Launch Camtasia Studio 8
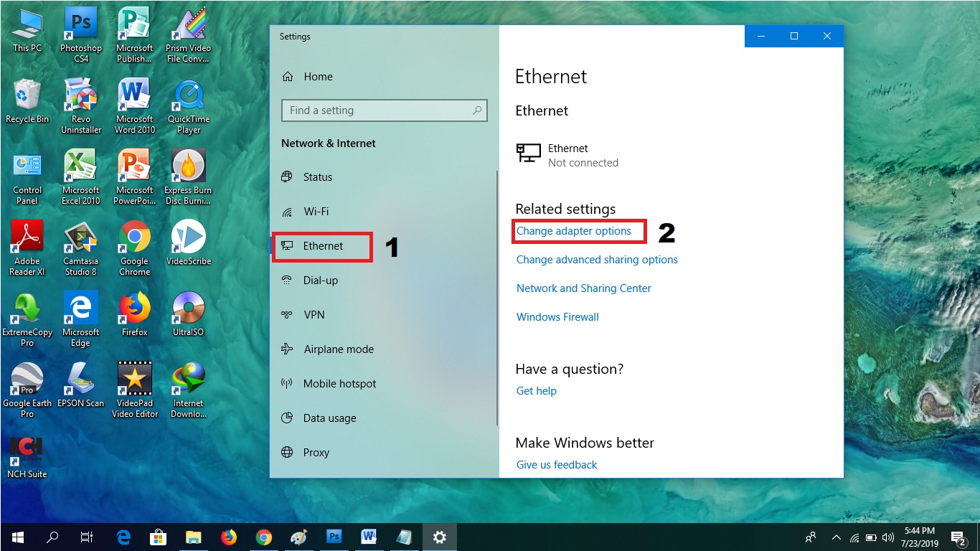The image size is (980, 551). click(80, 240)
